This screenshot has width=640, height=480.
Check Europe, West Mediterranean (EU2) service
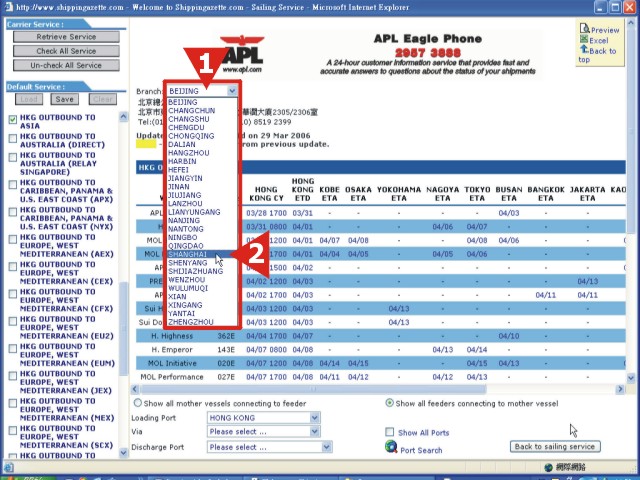pos(13,321)
